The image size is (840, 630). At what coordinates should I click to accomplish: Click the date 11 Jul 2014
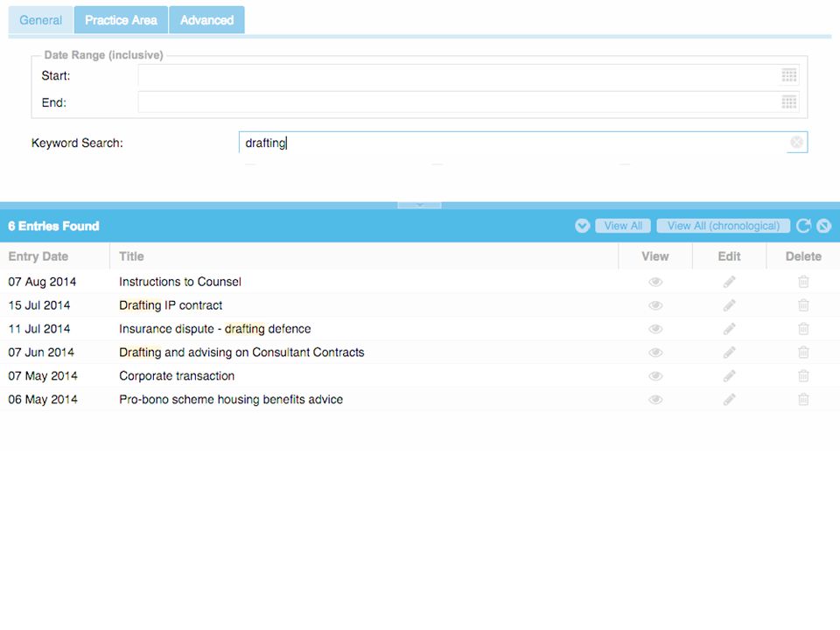39,329
